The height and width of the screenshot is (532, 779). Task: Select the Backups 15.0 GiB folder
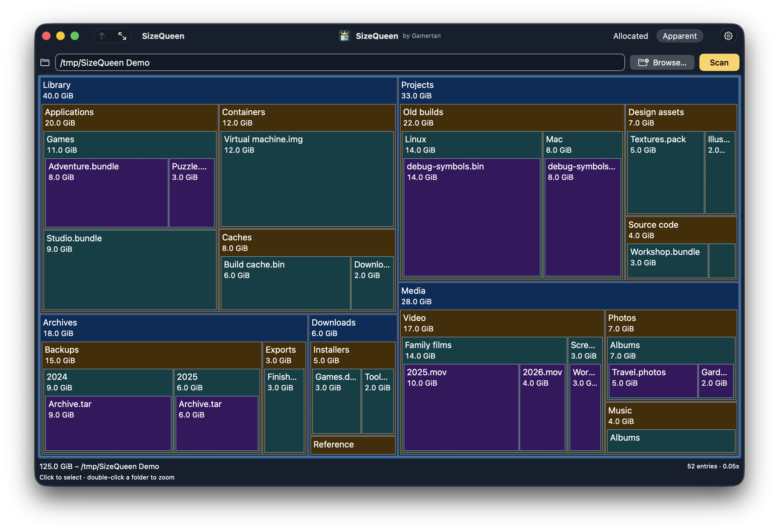[x=152, y=355]
